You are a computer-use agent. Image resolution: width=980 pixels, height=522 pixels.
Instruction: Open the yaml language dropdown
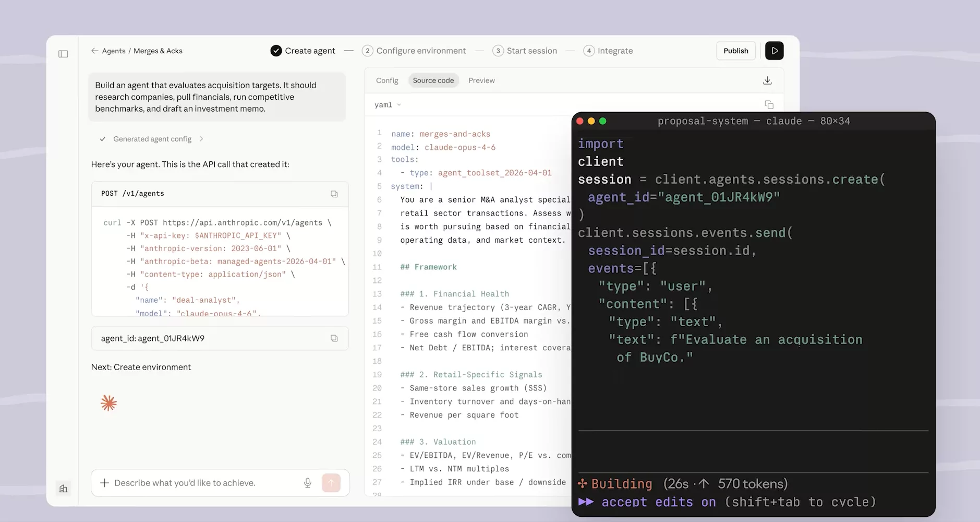[387, 104]
